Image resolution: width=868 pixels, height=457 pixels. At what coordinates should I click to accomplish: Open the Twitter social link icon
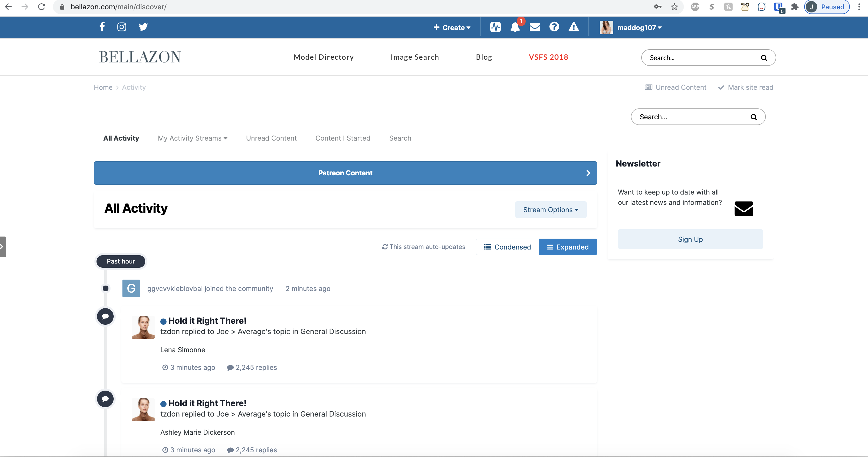tap(143, 27)
